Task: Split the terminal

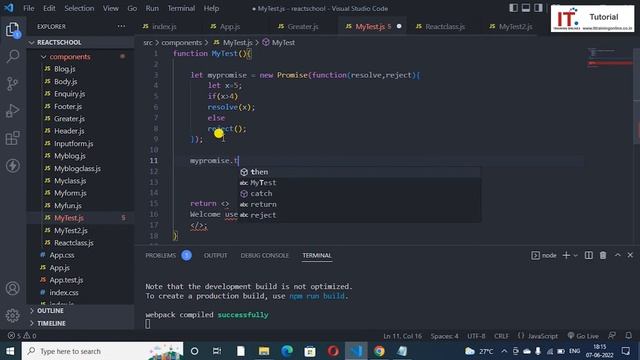Action: click(x=589, y=255)
